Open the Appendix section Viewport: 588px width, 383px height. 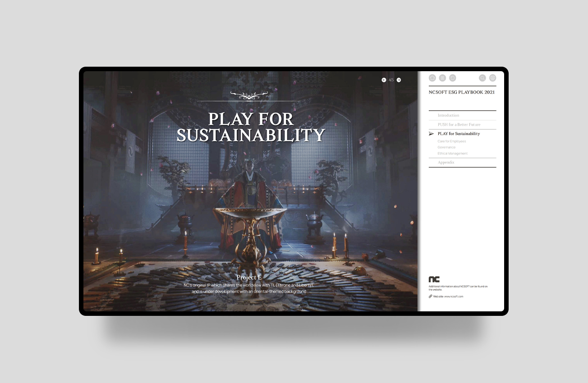[446, 162]
